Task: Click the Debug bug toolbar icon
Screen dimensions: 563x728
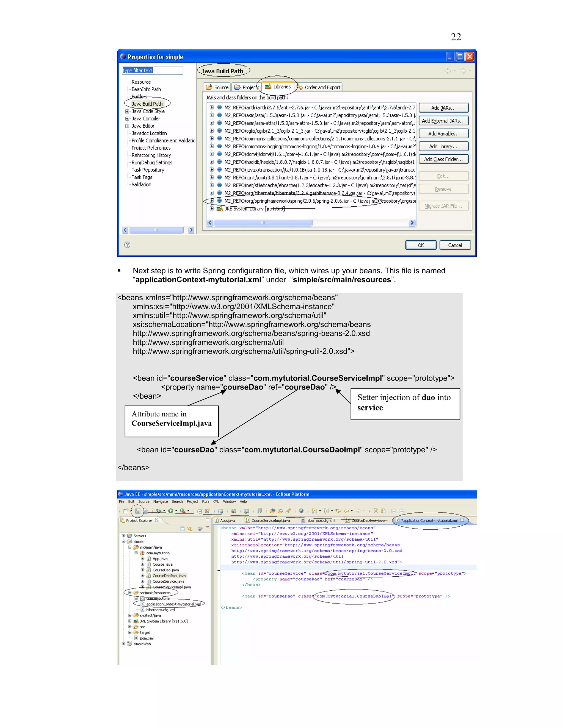Action: tap(159, 511)
